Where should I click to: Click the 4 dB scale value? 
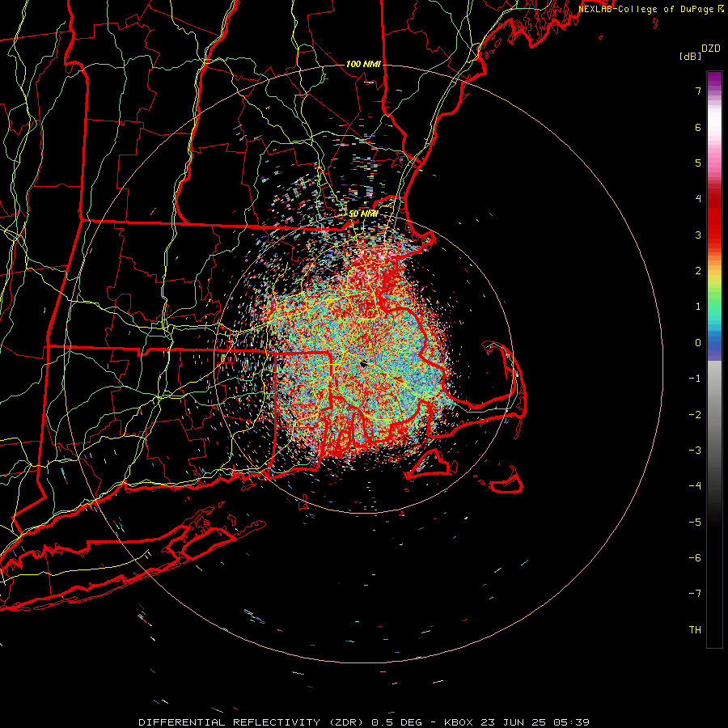[698, 199]
